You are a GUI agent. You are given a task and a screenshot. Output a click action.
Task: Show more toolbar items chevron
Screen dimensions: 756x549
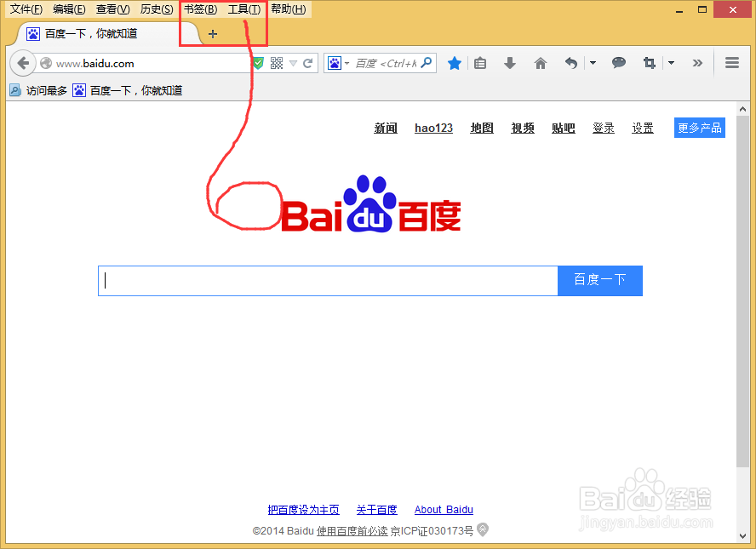[x=697, y=63]
